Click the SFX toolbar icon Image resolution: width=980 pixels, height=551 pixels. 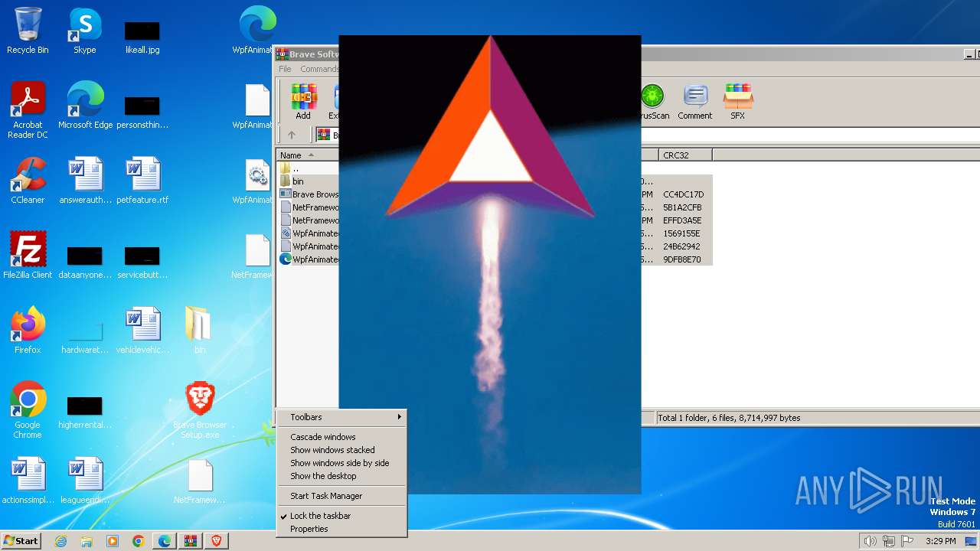[x=737, y=102]
